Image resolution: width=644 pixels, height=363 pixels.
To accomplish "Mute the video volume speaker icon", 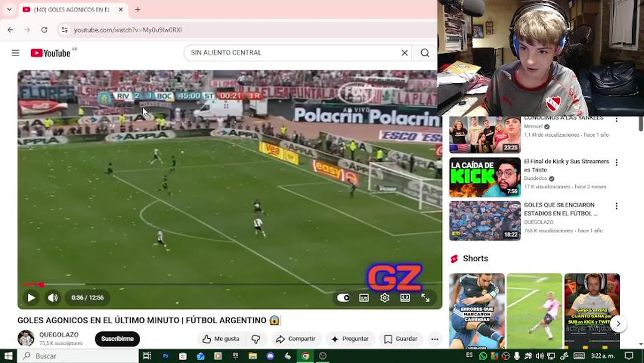I will 52,297.
